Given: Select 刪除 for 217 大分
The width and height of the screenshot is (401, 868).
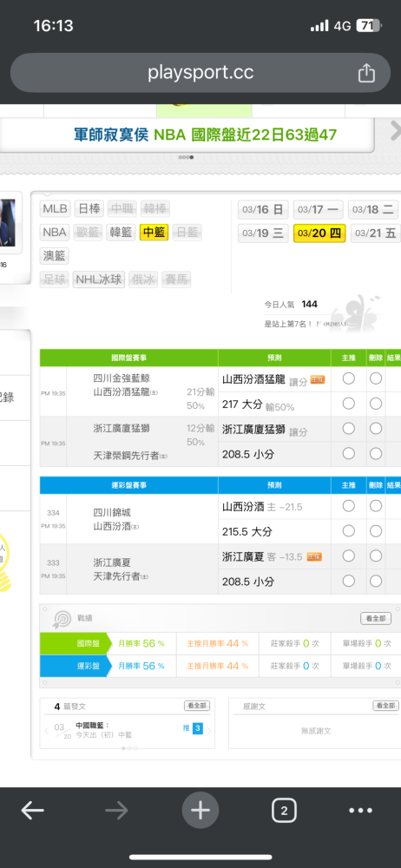Looking at the screenshot, I should click(x=376, y=404).
